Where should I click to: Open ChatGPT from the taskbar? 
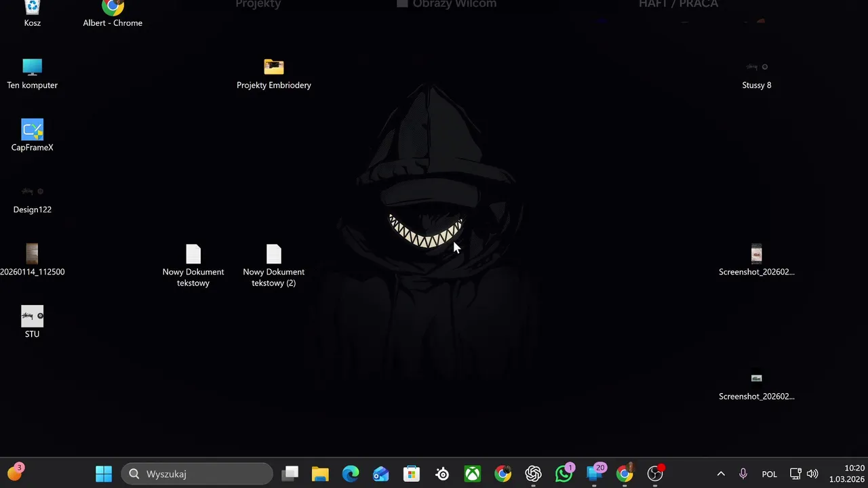pyautogui.click(x=534, y=474)
